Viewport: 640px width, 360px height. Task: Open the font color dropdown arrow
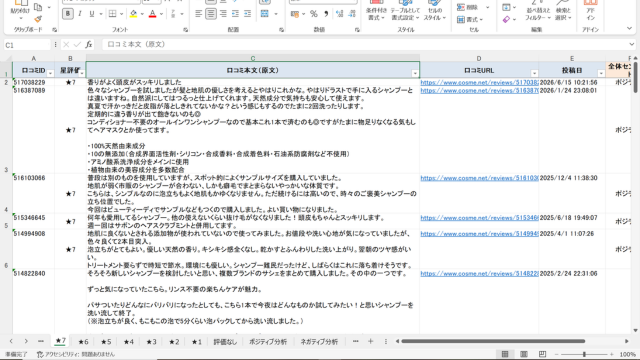(x=162, y=14)
